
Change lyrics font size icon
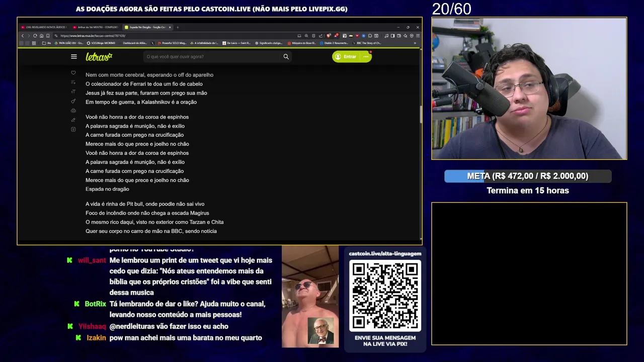pyautogui.click(x=73, y=92)
